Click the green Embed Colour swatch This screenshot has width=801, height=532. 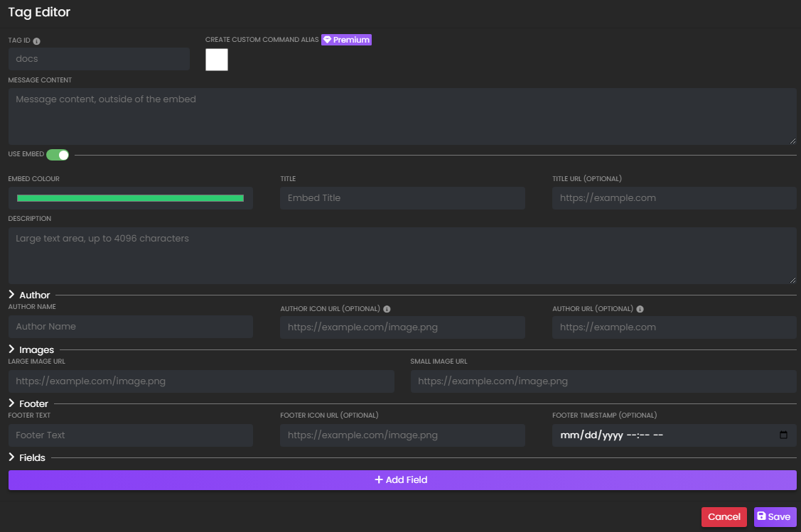(130, 198)
